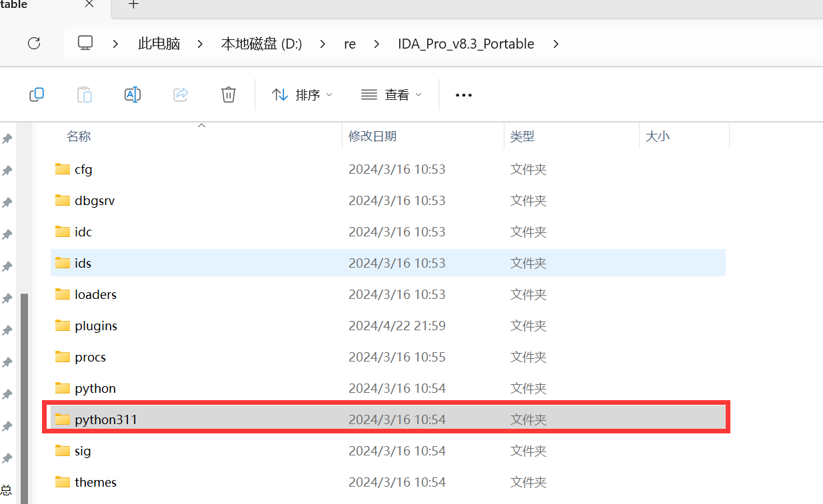This screenshot has width=823, height=504.
Task: Sort by the 类型 column header
Action: 522,136
